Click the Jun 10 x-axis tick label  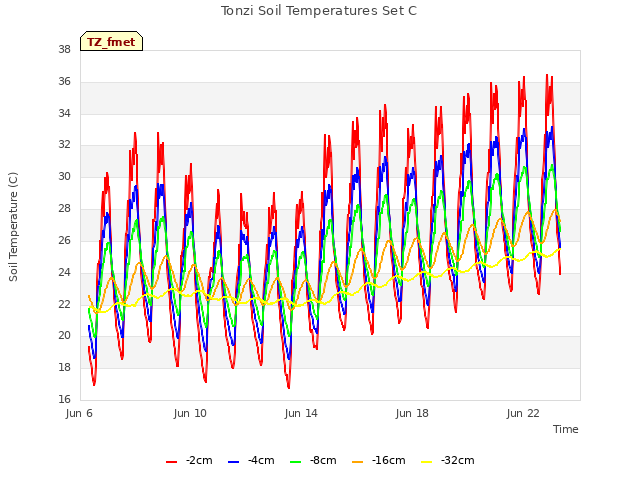190,413
